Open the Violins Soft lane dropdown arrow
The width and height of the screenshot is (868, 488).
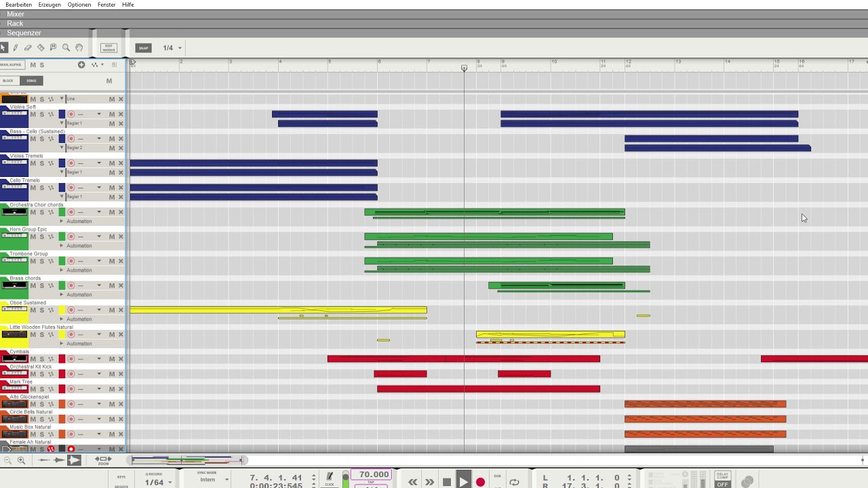click(x=99, y=115)
